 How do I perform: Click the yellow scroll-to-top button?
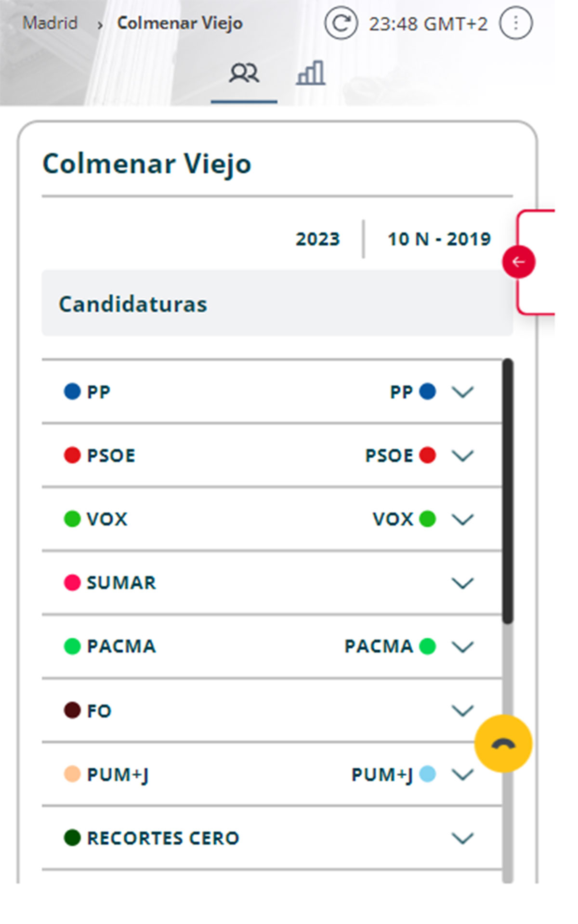click(503, 744)
